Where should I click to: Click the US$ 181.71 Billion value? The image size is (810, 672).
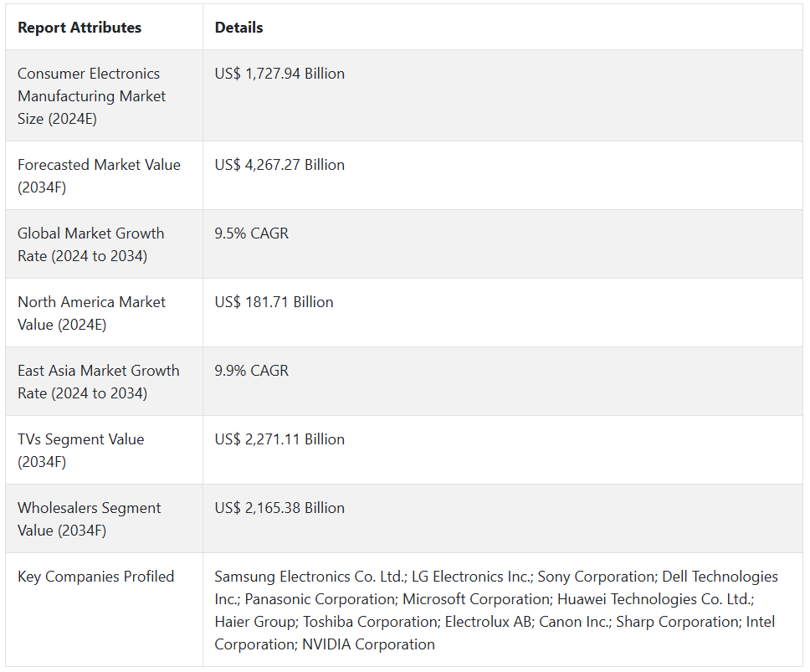coord(274,302)
